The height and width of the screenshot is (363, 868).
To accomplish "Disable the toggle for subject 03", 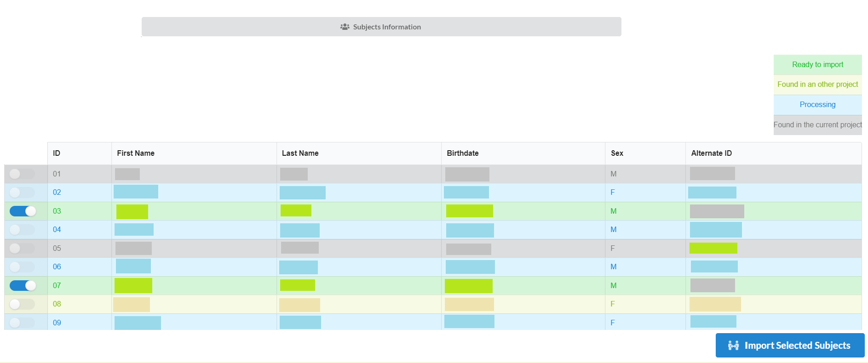I will [23, 211].
